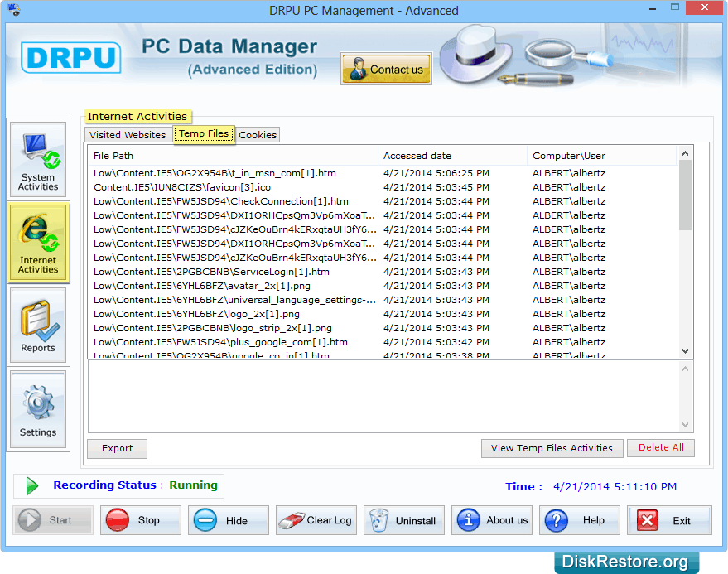Click the Start recording button
This screenshot has width=728, height=574.
coord(53,520)
